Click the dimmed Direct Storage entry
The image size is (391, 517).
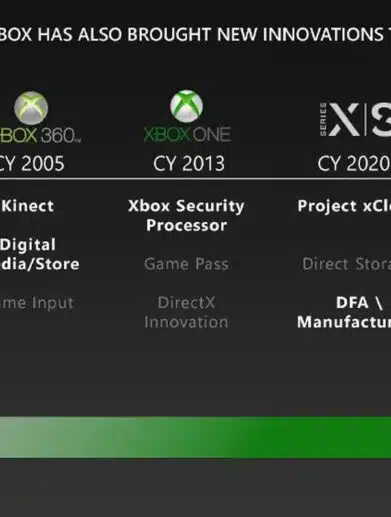click(346, 264)
